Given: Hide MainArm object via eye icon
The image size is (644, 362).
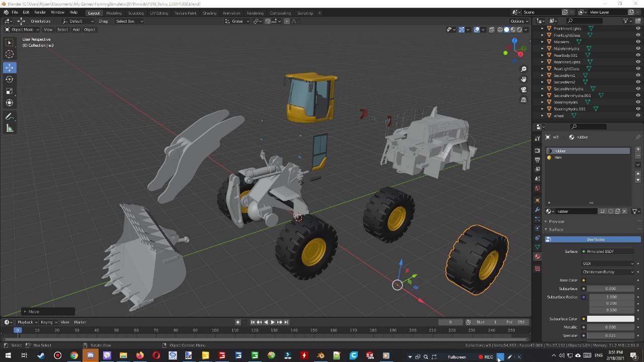Looking at the screenshot, I should coord(638,42).
